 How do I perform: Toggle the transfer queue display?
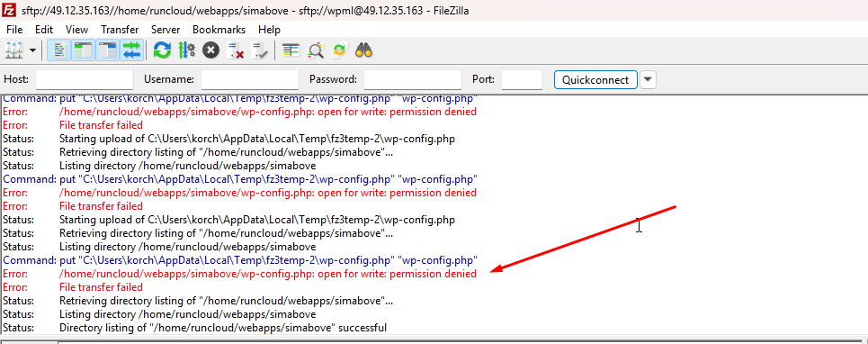[x=132, y=51]
